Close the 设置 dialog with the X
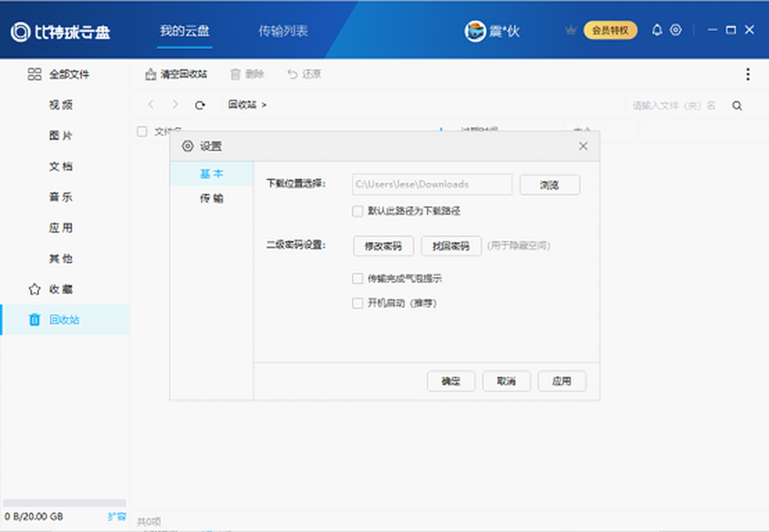 583,146
